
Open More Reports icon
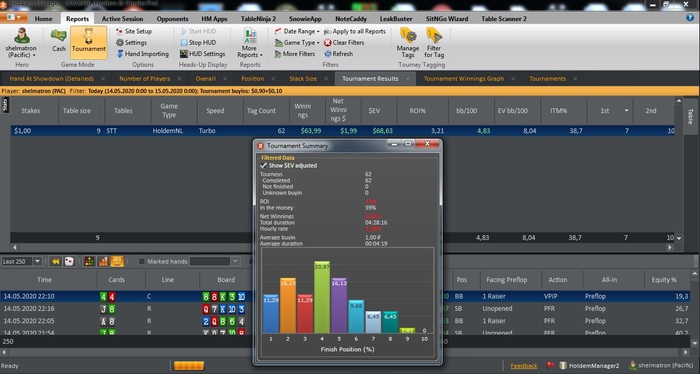click(x=250, y=42)
